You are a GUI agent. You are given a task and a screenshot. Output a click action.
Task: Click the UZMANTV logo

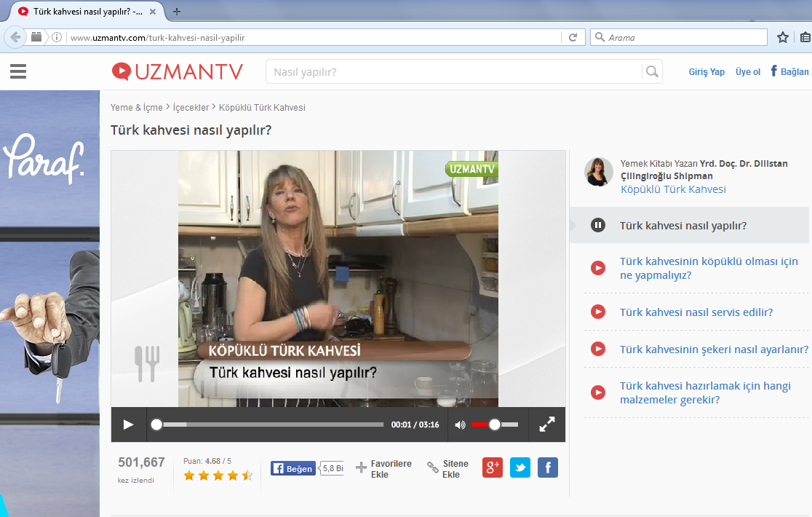pos(177,71)
